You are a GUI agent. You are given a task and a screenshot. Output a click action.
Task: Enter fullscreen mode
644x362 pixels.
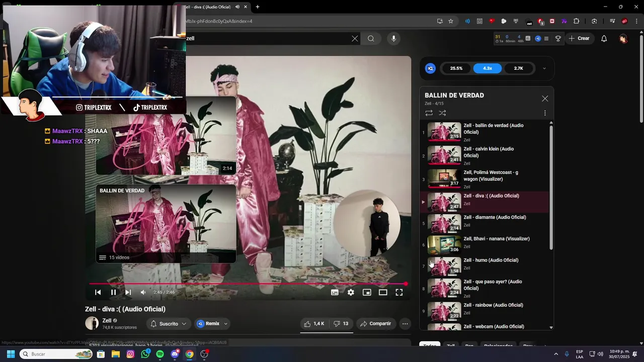(399, 292)
